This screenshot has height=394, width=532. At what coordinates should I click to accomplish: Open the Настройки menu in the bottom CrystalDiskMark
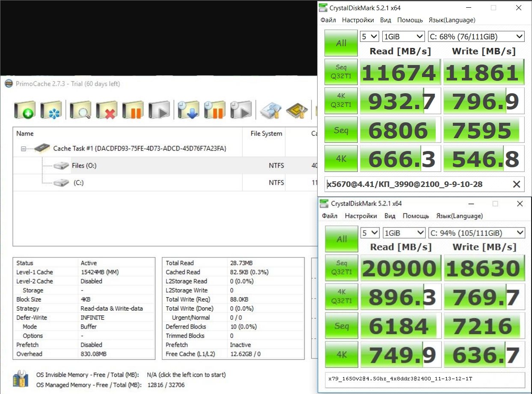coord(361,216)
